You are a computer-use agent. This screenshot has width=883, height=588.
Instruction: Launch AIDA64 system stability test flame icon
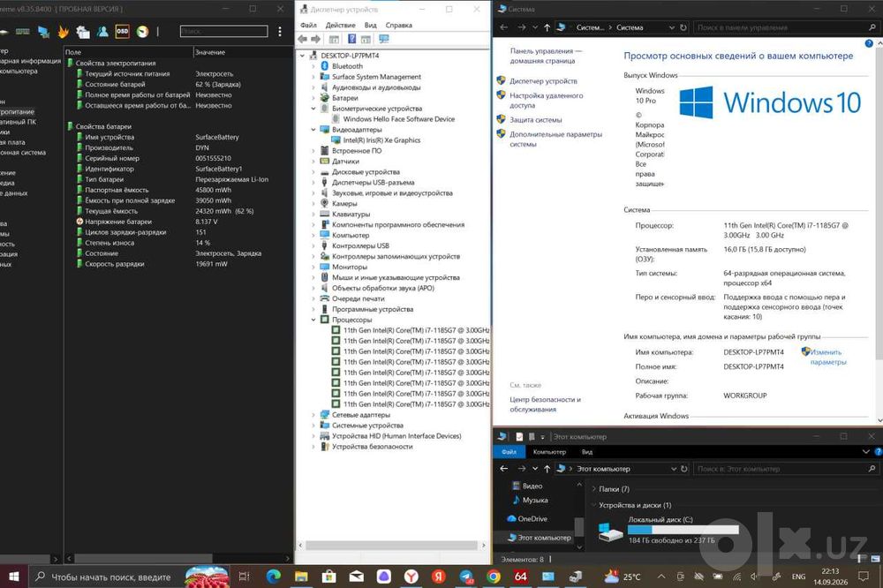pyautogui.click(x=63, y=32)
